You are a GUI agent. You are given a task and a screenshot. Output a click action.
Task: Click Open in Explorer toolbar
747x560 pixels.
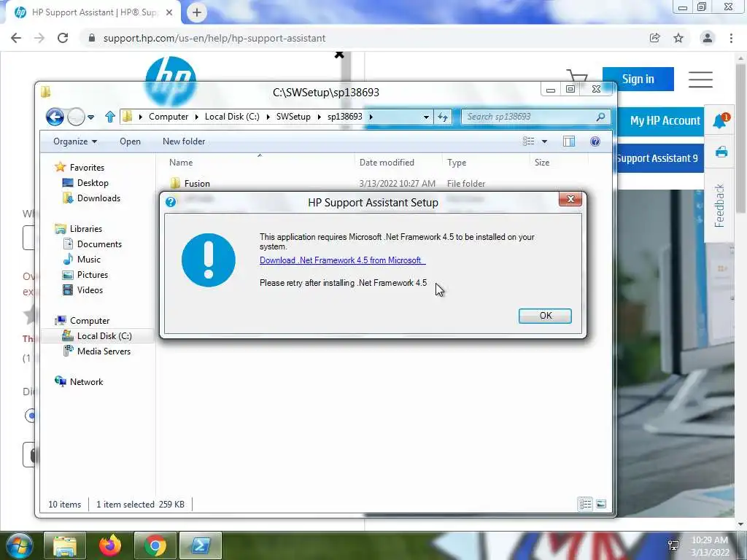click(130, 141)
